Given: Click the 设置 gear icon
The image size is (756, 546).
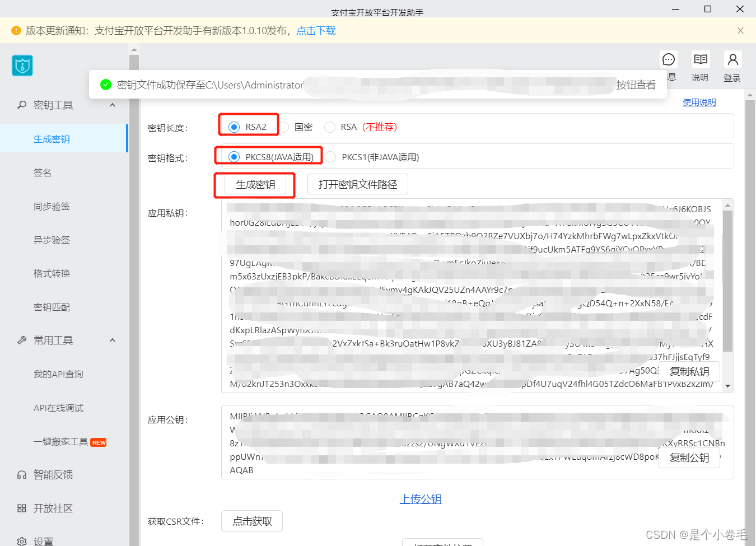Looking at the screenshot, I should [22, 542].
